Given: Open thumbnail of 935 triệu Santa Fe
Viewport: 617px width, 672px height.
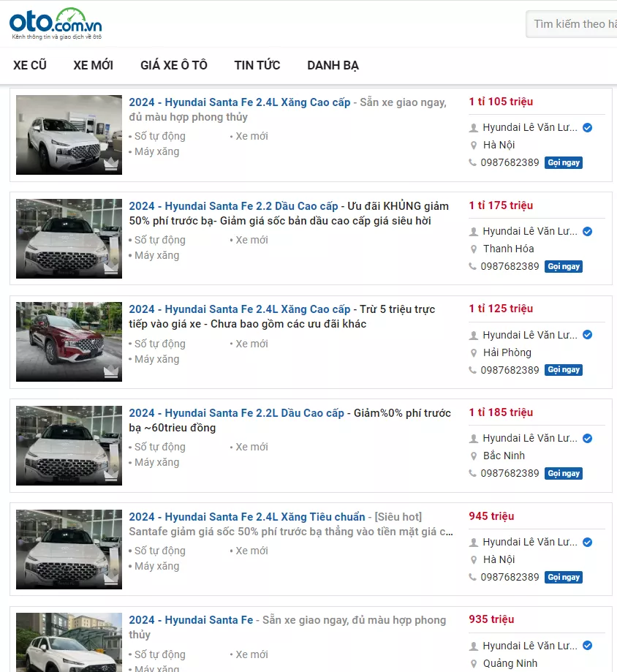Looking at the screenshot, I should (69, 643).
